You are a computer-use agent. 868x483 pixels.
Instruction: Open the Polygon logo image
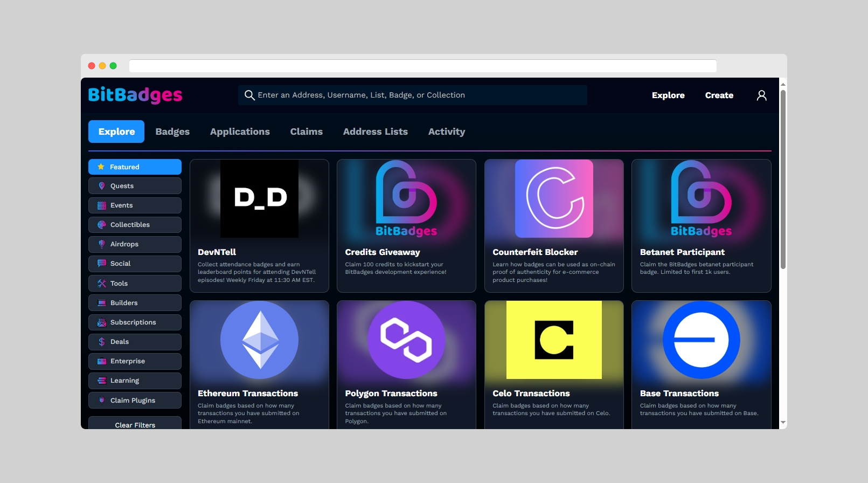tap(406, 340)
